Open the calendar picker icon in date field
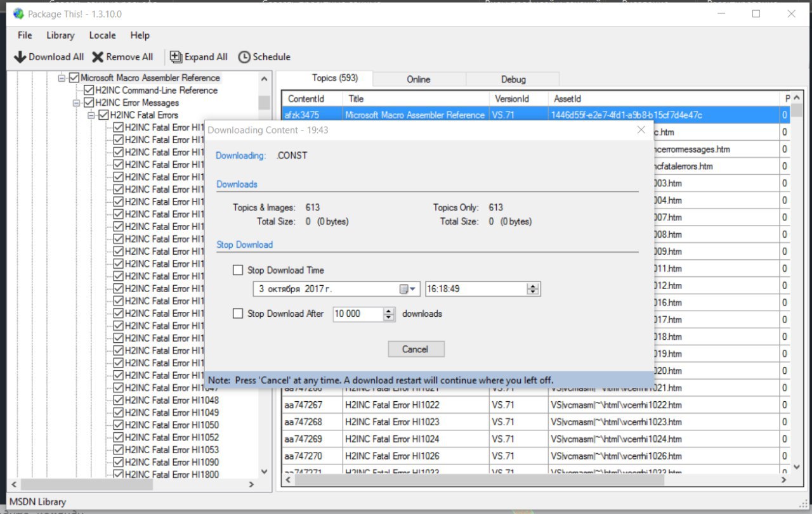 click(405, 289)
